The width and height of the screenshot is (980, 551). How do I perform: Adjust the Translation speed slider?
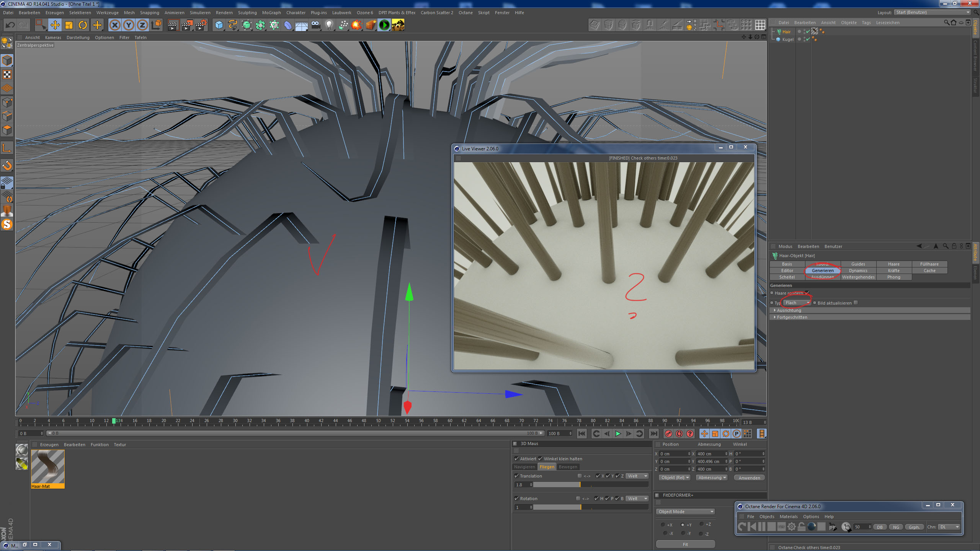pyautogui.click(x=591, y=485)
